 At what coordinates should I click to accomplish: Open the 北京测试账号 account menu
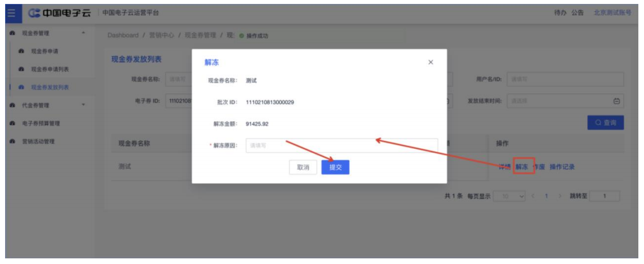[612, 13]
